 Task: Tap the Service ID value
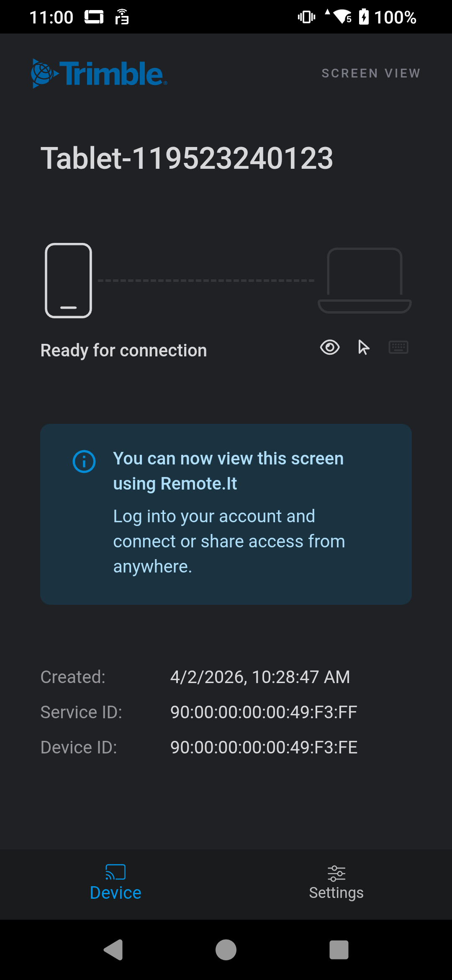(x=264, y=712)
